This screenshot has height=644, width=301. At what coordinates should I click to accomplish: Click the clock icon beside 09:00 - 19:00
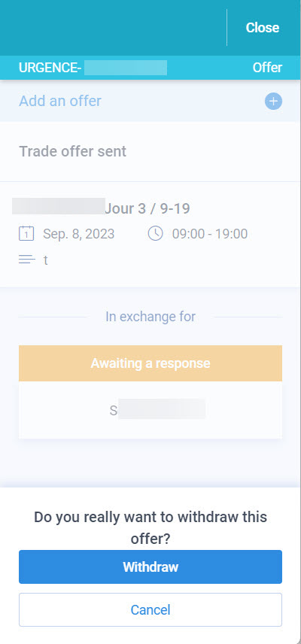[155, 234]
